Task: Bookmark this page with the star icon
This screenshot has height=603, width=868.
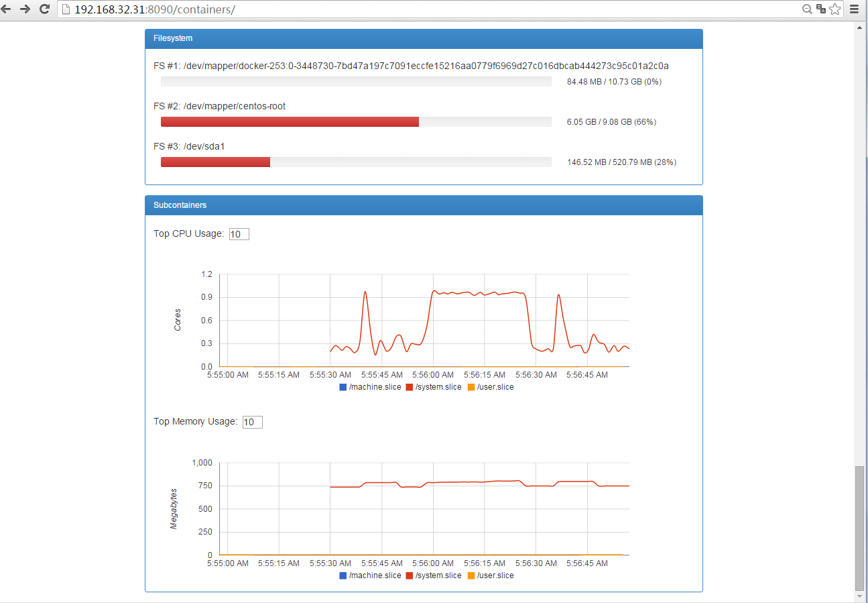Action: point(834,9)
